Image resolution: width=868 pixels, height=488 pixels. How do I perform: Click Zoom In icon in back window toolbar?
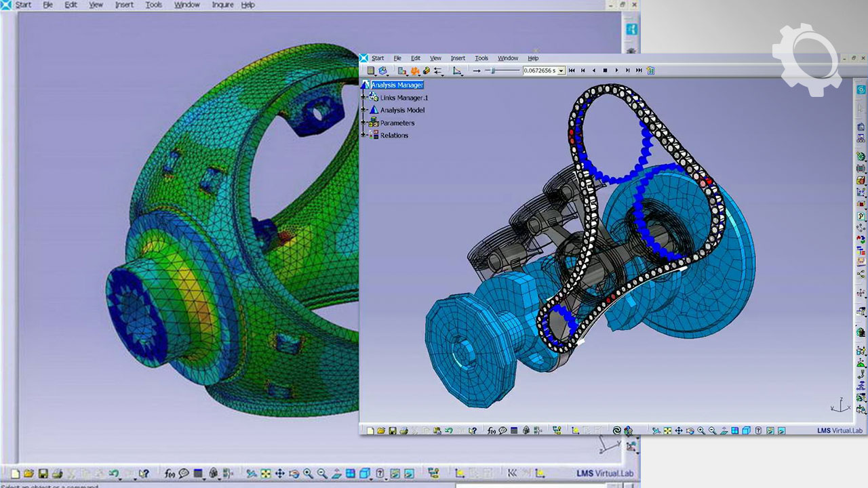309,474
